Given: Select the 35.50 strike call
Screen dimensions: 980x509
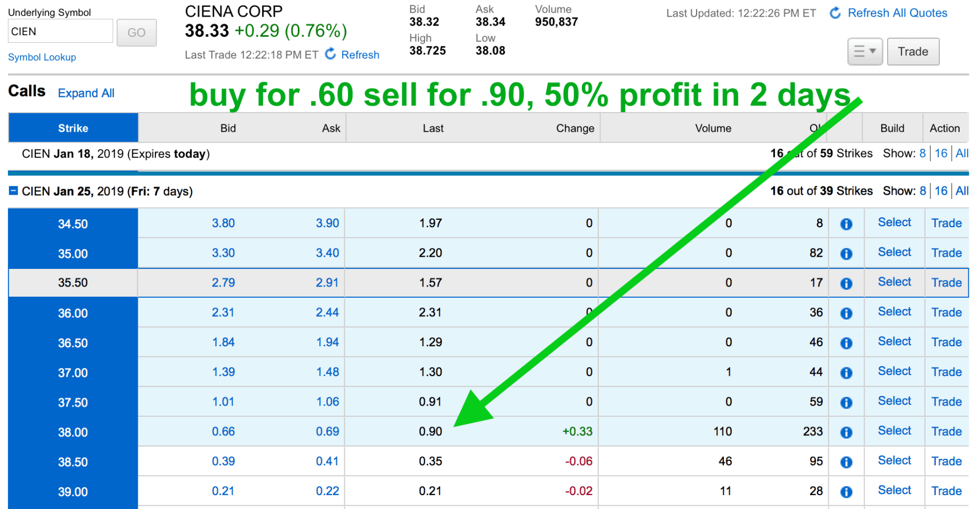Looking at the screenshot, I should [895, 282].
